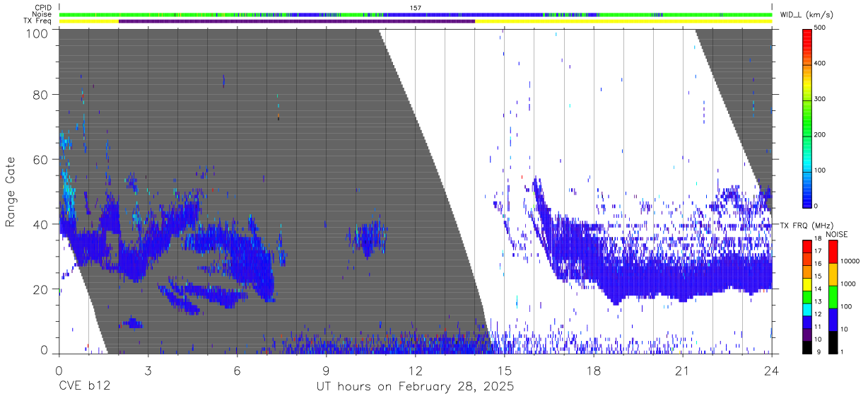Click the 10000 tick on NOISE legend
The width and height of the screenshot is (868, 401).
pyautogui.click(x=850, y=261)
